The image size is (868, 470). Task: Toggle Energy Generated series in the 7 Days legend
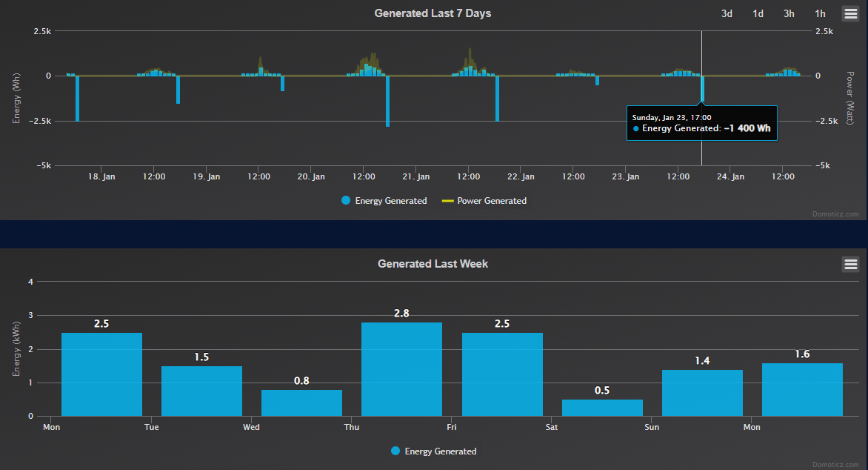pyautogui.click(x=384, y=201)
